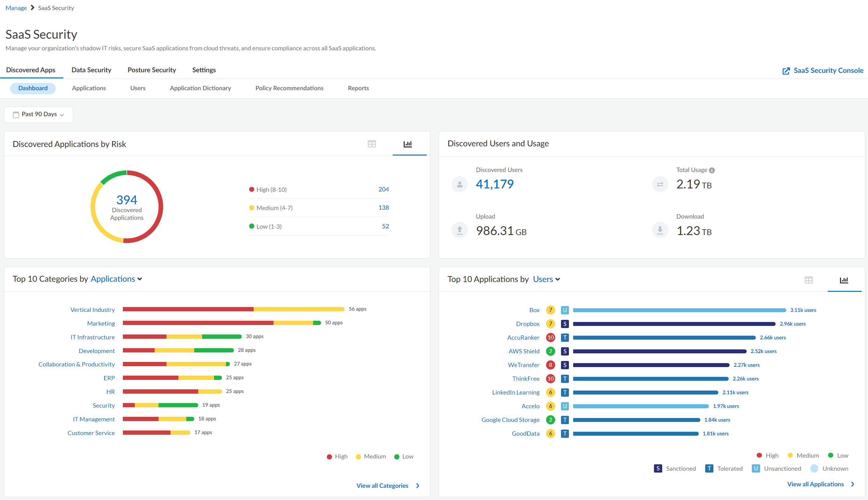Click SaaS Security Console external link icon

point(786,71)
